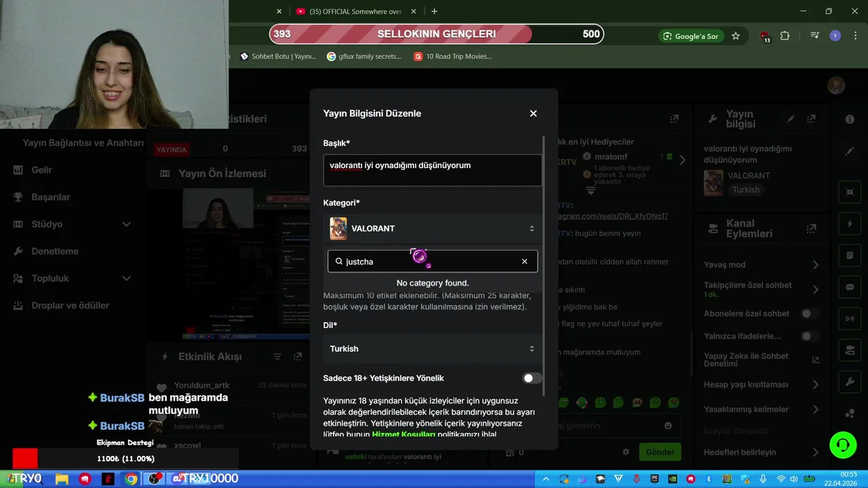Open a new browser tab

(x=434, y=12)
